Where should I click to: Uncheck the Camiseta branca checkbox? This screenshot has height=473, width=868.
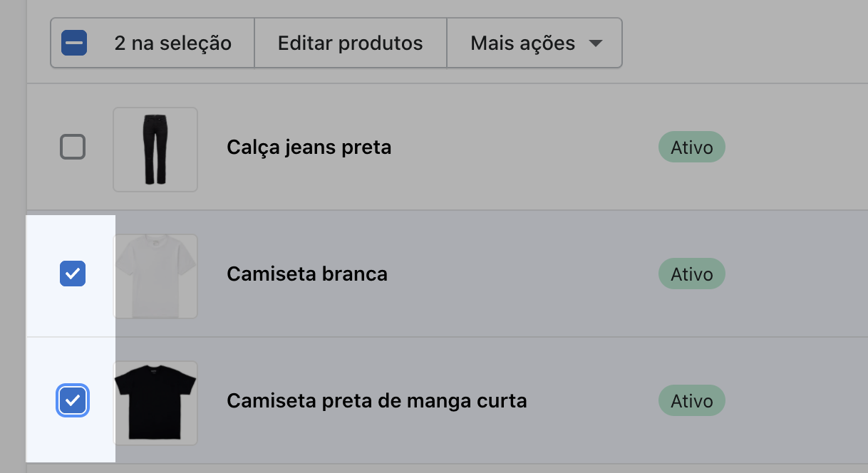(72, 274)
